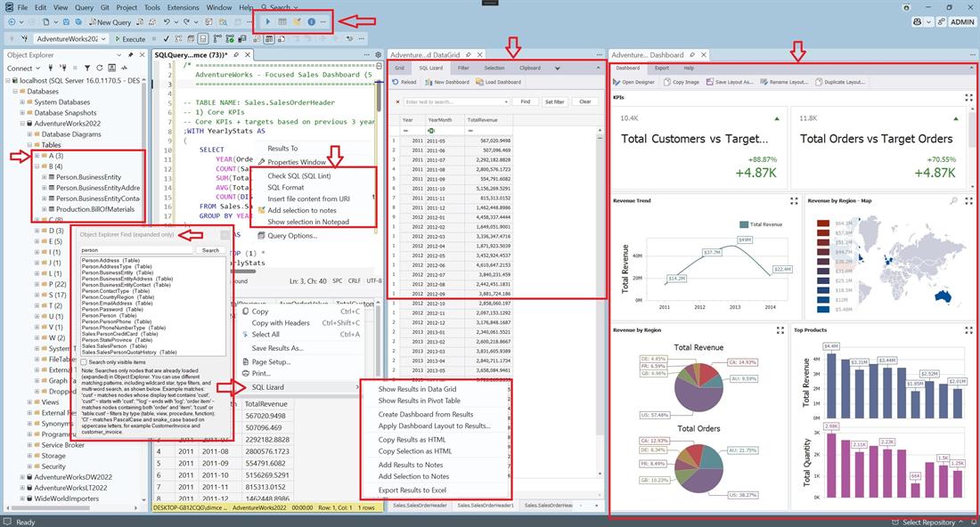Click the darkest red map legend swatch
The width and height of the screenshot is (980, 527).
point(823,223)
